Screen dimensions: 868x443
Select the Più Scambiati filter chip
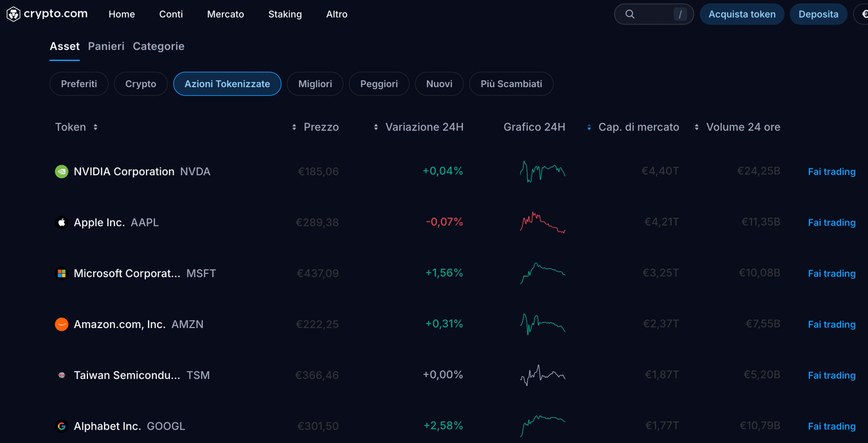pyautogui.click(x=512, y=84)
